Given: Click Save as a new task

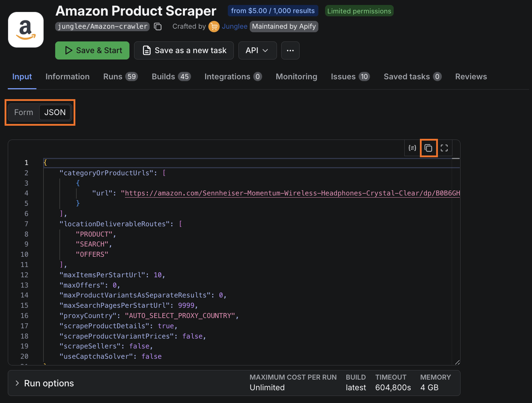Looking at the screenshot, I should pos(184,51).
